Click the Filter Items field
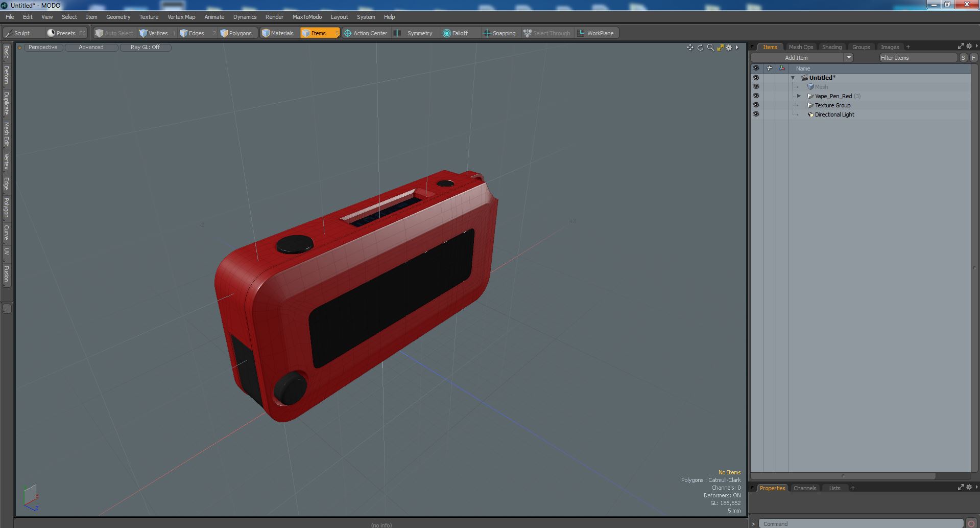This screenshot has width=980, height=528. (917, 58)
